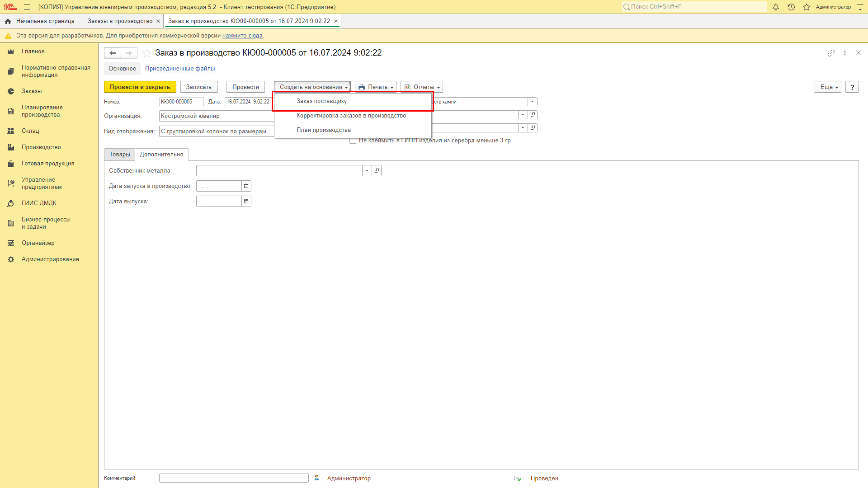The width and height of the screenshot is (868, 488).
Task: Open the service settings menu icon next to Администратор
Action: (860, 7)
